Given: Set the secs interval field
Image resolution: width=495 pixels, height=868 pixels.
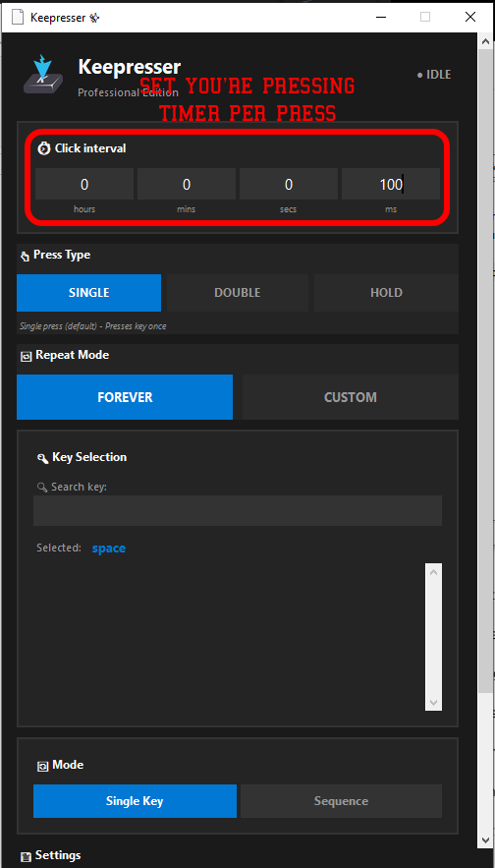Looking at the screenshot, I should pos(288,185).
